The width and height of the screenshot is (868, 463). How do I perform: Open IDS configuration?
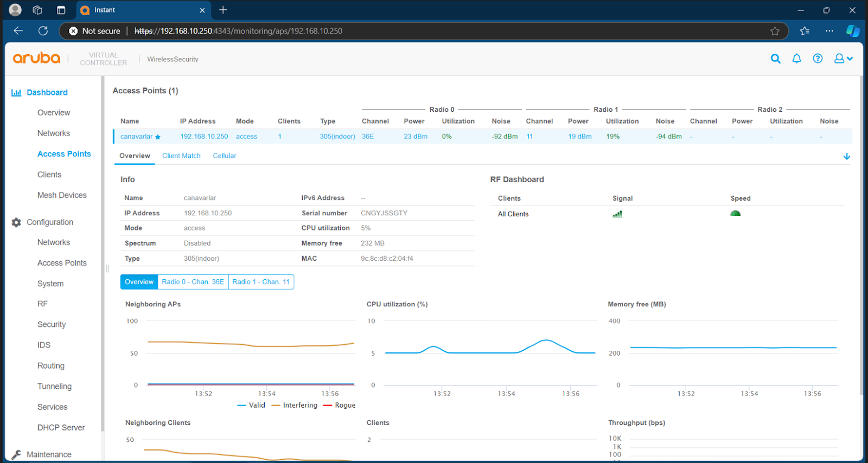[44, 345]
